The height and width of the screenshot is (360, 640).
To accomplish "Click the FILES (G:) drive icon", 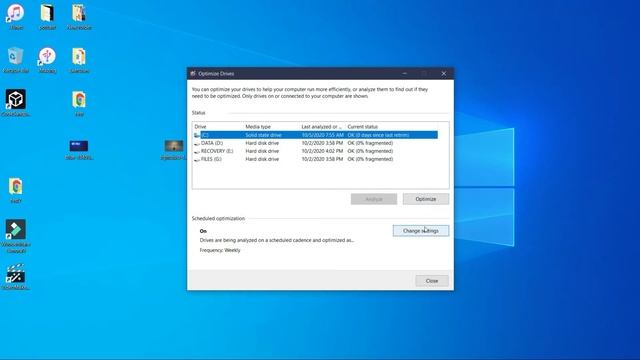I will [197, 159].
